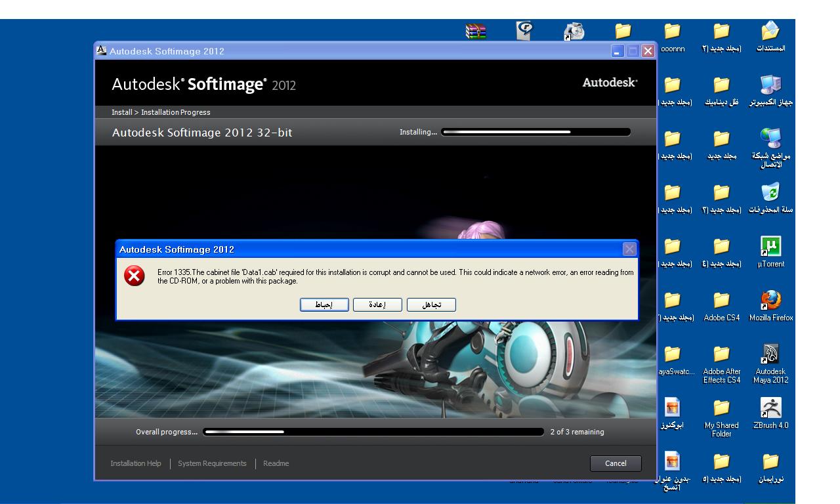Click the Overall progress bar
Image resolution: width=840 pixels, height=504 pixels.
(x=373, y=432)
